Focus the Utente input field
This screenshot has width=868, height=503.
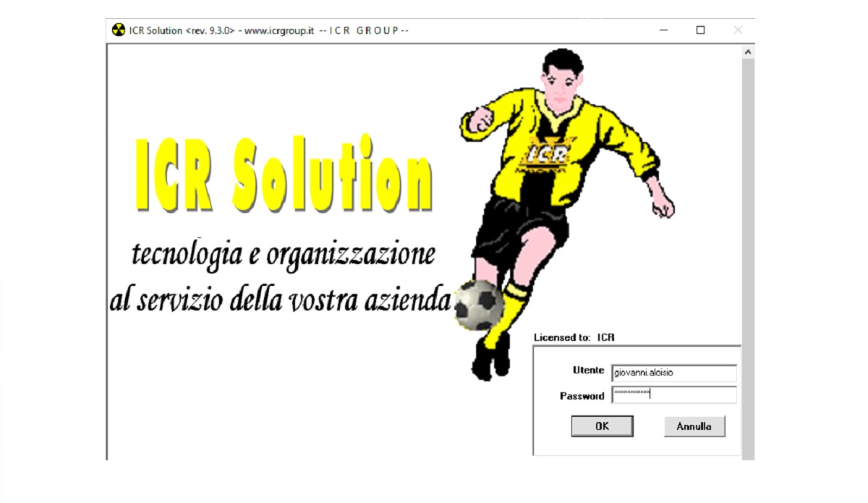pos(673,373)
